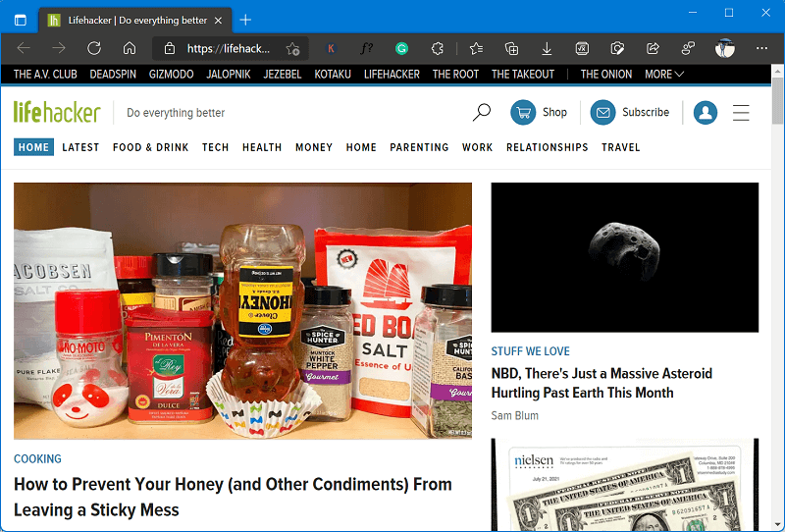Image resolution: width=785 pixels, height=532 pixels.
Task: Reload the page with the refresh icon
Action: [x=94, y=48]
